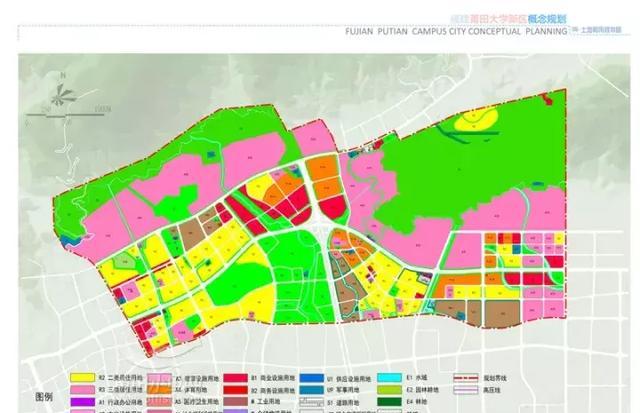
Task: Click the legend label 'E1 水域'
Action: (x=416, y=378)
